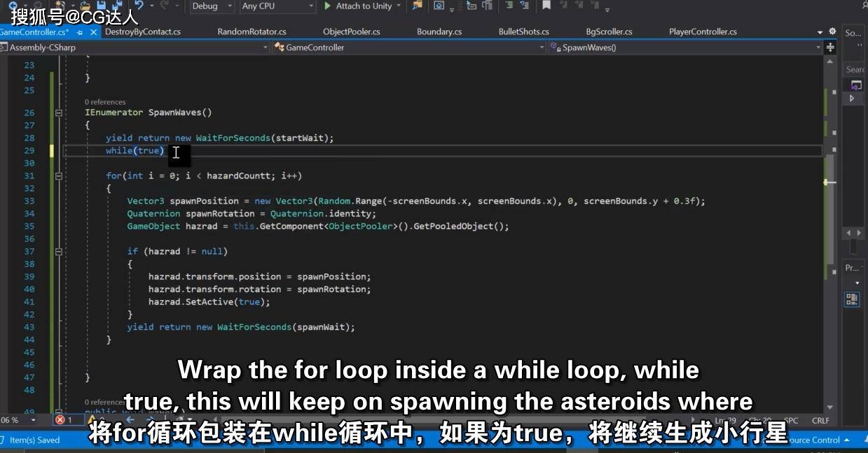
Task: Collapse the for loop outline on line 31
Action: click(x=57, y=176)
